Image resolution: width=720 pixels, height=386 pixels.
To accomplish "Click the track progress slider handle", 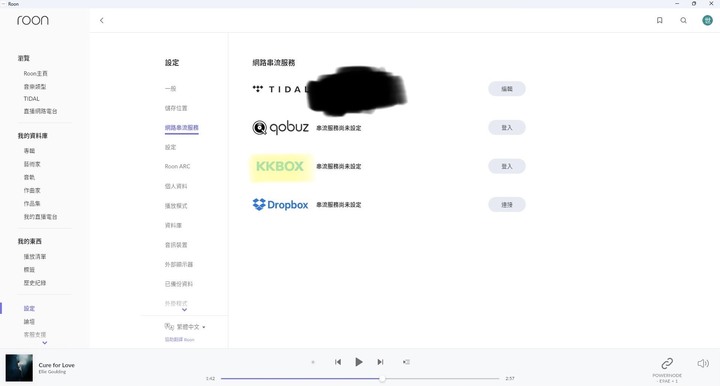I will 382,379.
